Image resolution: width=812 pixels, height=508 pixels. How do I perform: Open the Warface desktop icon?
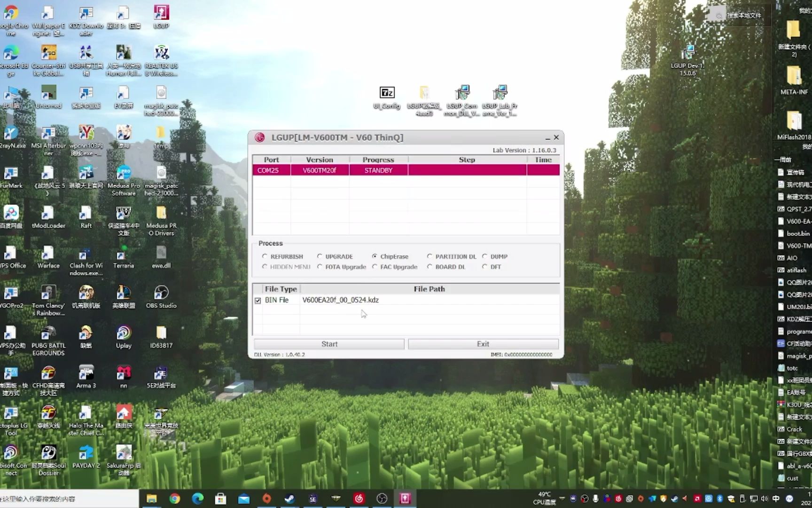point(48,257)
